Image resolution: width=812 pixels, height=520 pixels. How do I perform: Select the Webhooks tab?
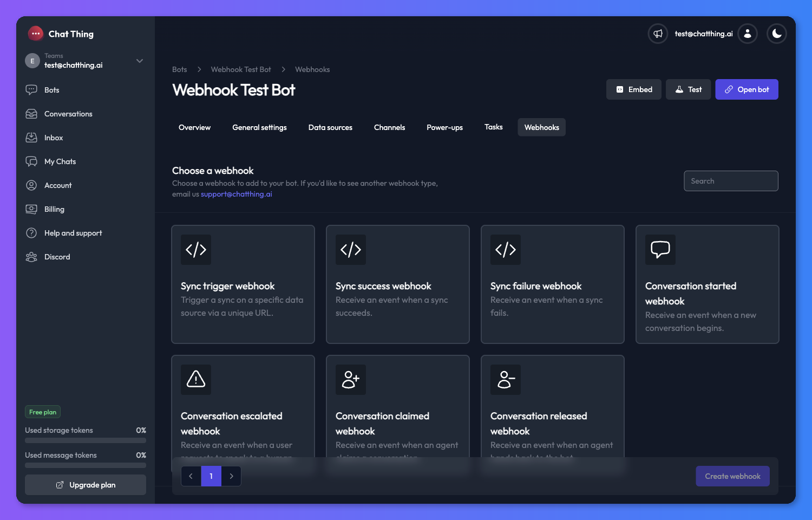pyautogui.click(x=542, y=127)
